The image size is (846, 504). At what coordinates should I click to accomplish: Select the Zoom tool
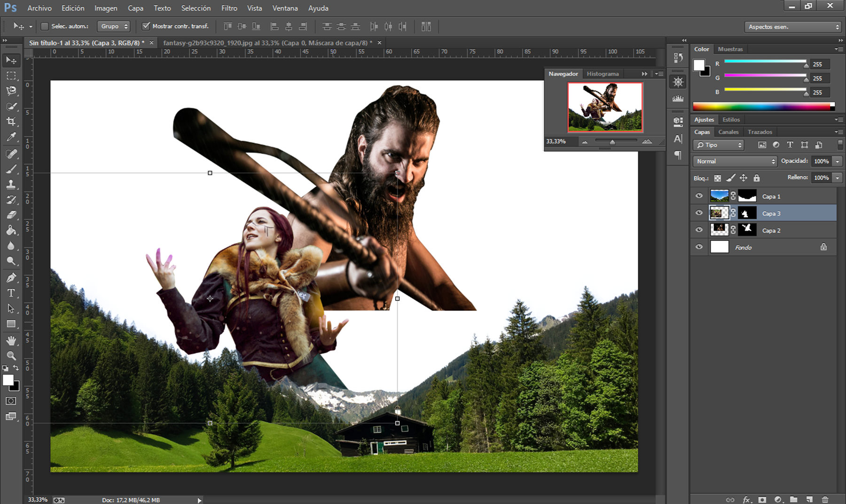click(x=11, y=356)
